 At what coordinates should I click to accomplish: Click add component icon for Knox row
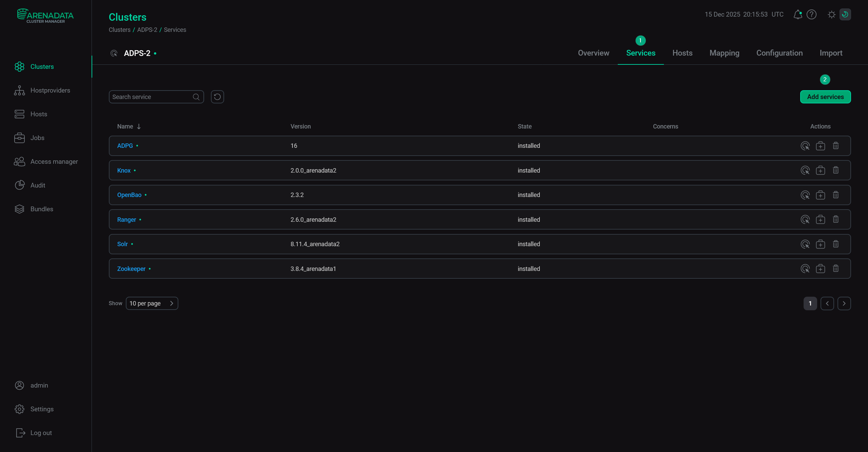(820, 170)
